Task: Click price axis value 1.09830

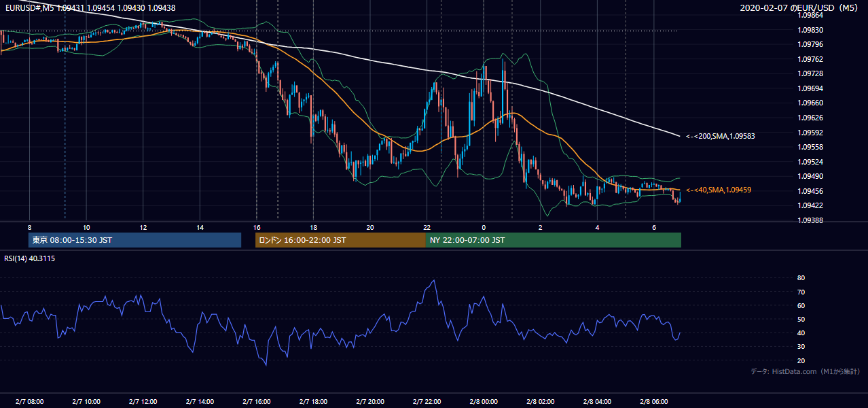Action: pos(810,31)
